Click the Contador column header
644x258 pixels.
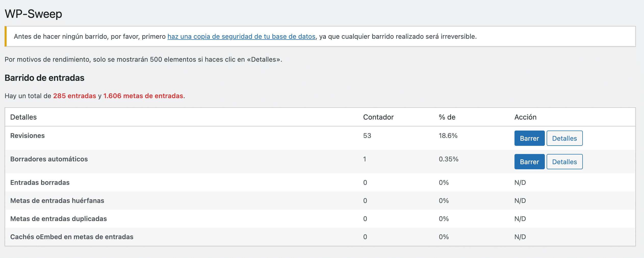[x=378, y=117]
